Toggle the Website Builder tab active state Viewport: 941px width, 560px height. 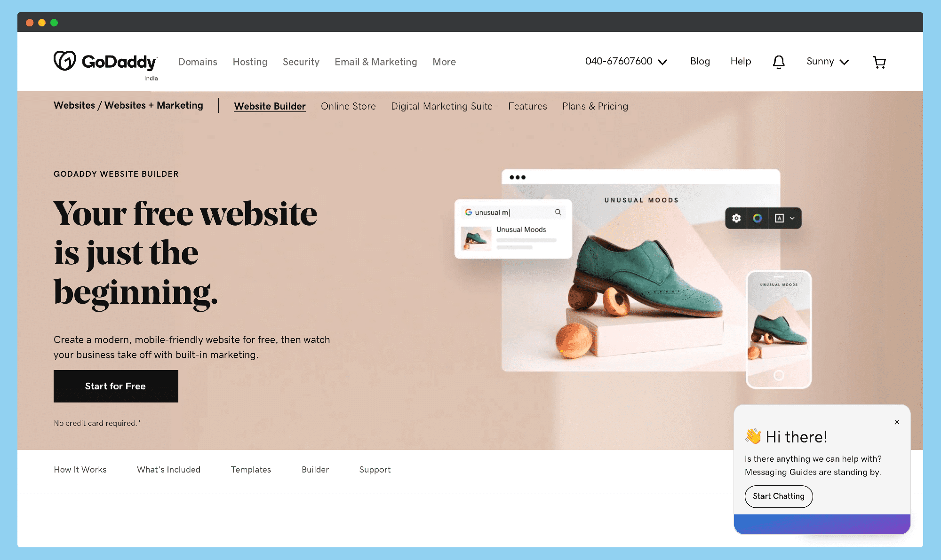(x=270, y=106)
